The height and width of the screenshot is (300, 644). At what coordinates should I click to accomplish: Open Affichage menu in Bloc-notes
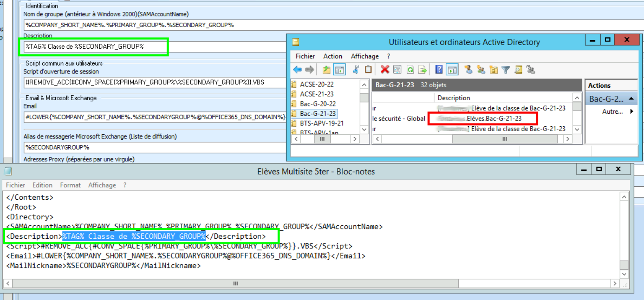[x=102, y=185]
